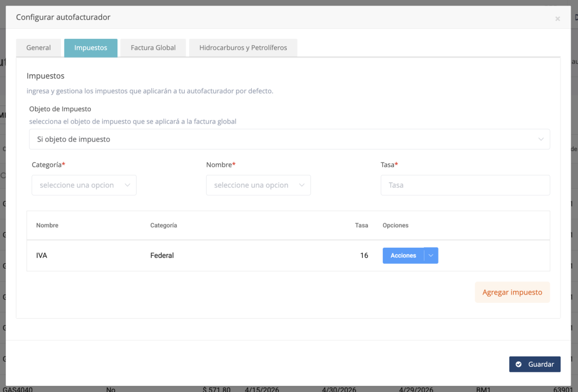
Task: Select the Federal category cell
Action: (x=162, y=256)
